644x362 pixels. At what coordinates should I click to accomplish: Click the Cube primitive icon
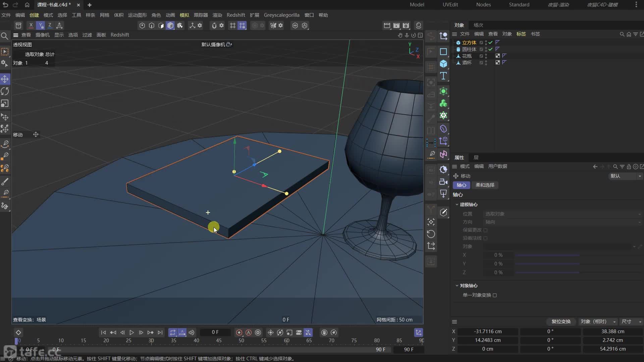pos(443,64)
